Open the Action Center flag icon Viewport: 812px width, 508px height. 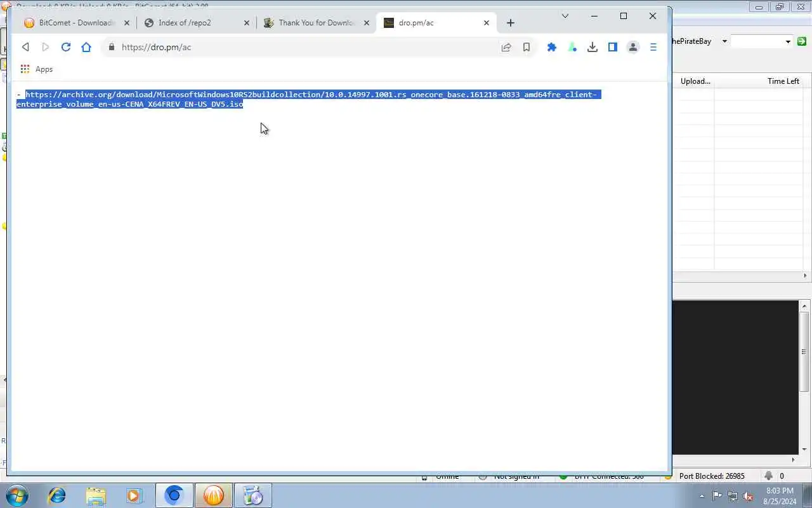(717, 497)
